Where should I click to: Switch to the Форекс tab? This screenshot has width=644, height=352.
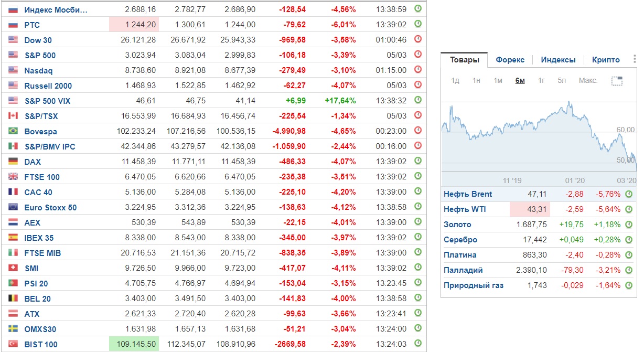click(510, 60)
